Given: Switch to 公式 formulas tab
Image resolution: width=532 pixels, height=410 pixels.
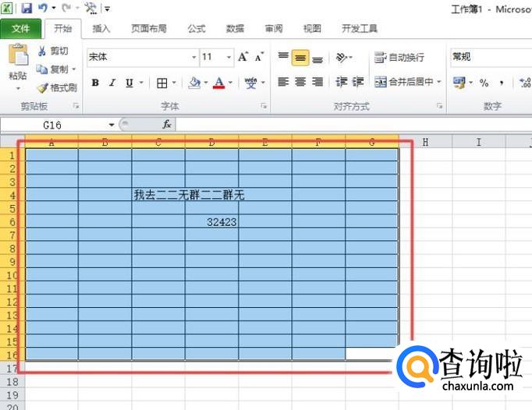Looking at the screenshot, I should [x=197, y=29].
